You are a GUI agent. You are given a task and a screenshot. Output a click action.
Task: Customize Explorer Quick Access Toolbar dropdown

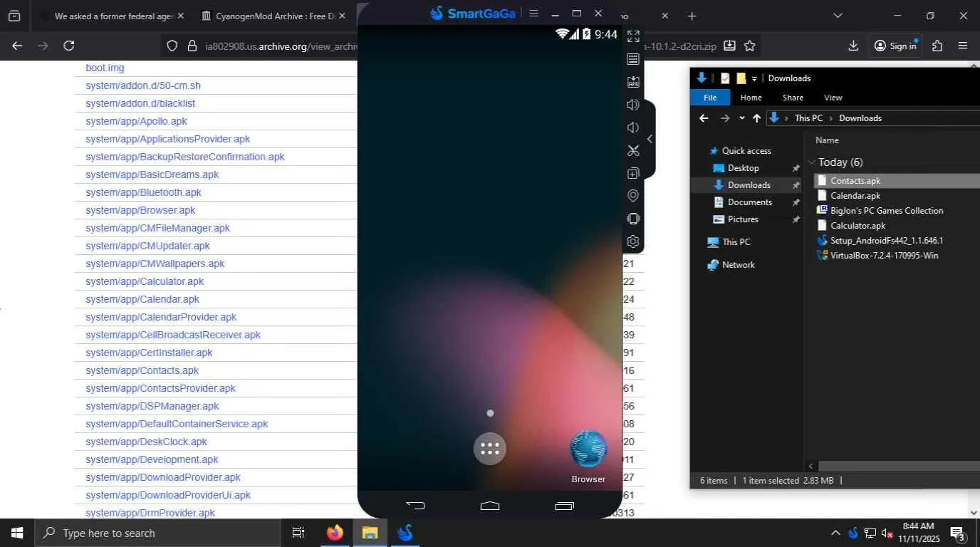click(754, 78)
